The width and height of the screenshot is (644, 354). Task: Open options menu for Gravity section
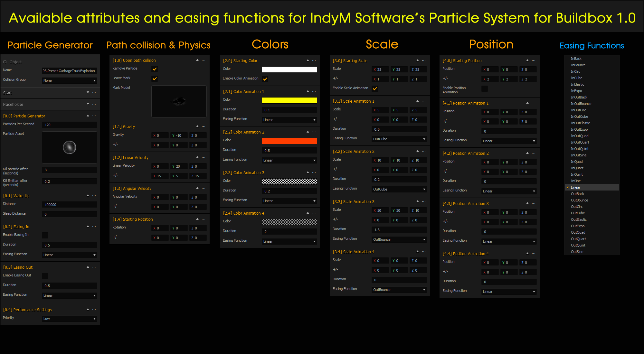[204, 126]
